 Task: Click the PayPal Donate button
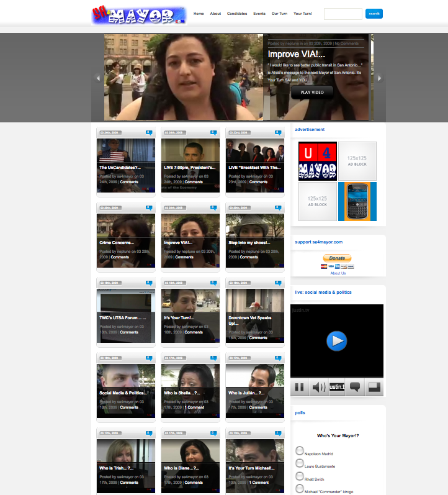pos(337,258)
